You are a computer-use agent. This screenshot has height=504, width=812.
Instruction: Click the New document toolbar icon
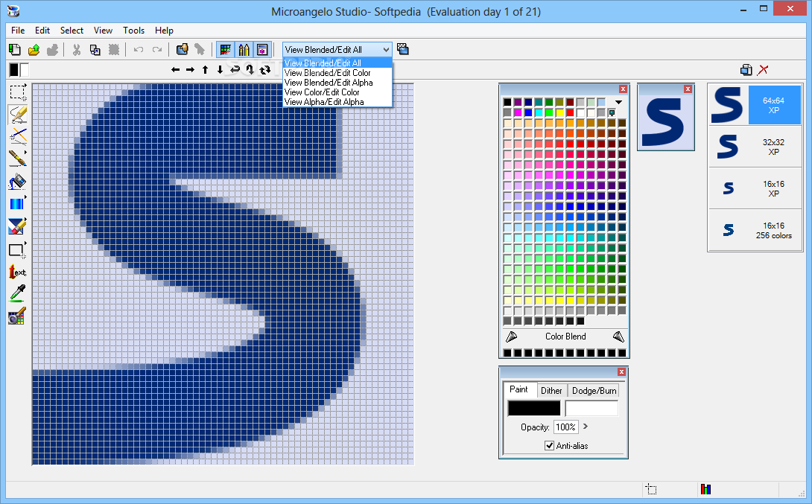click(15, 50)
